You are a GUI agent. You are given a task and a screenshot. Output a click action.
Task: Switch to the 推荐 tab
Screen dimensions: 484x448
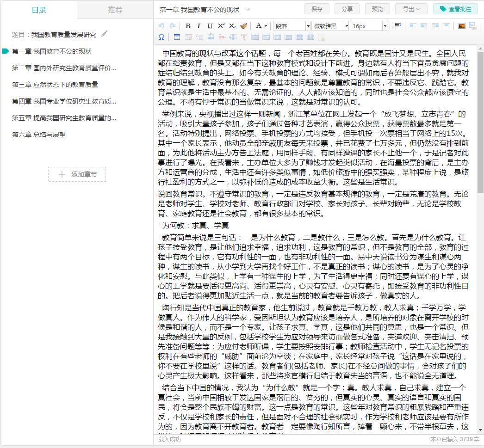coord(115,10)
